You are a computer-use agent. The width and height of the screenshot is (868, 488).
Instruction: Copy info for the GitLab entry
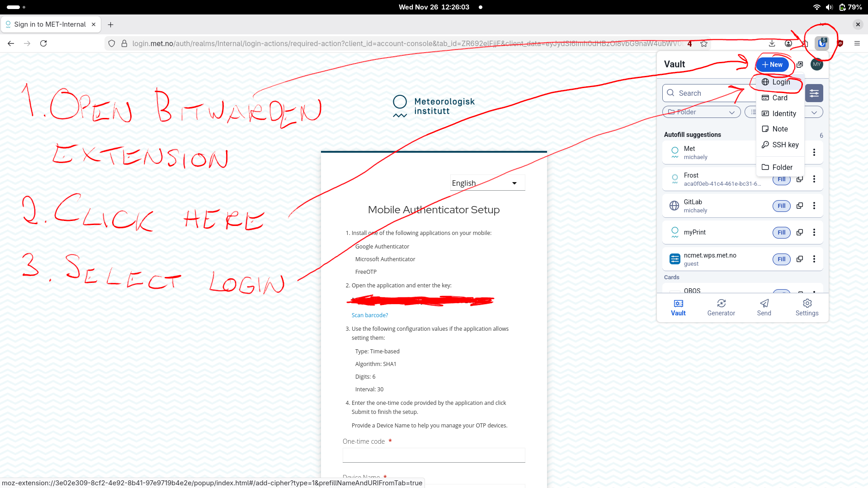[799, 206]
